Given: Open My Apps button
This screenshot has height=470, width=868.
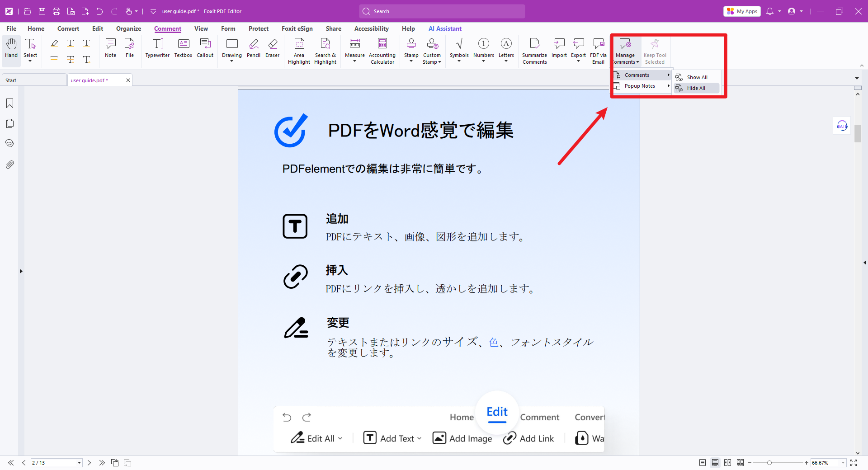Looking at the screenshot, I should (x=742, y=11).
